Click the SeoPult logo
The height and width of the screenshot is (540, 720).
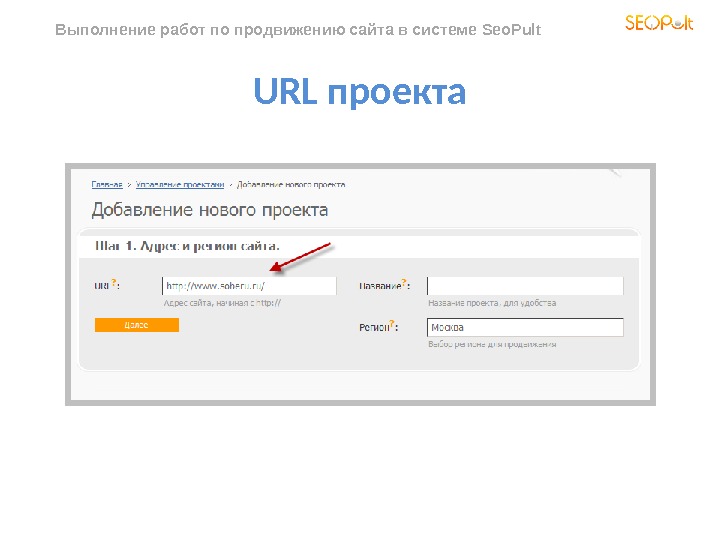pos(659,22)
